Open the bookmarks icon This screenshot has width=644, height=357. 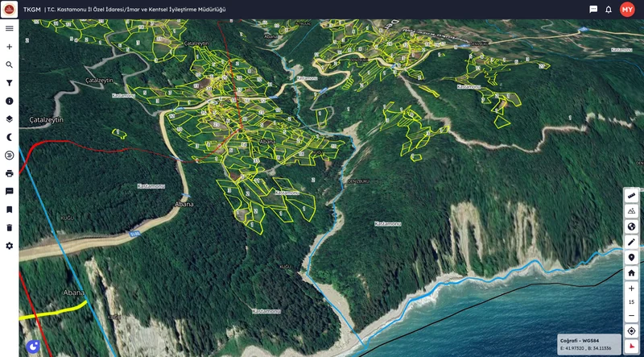pyautogui.click(x=9, y=210)
